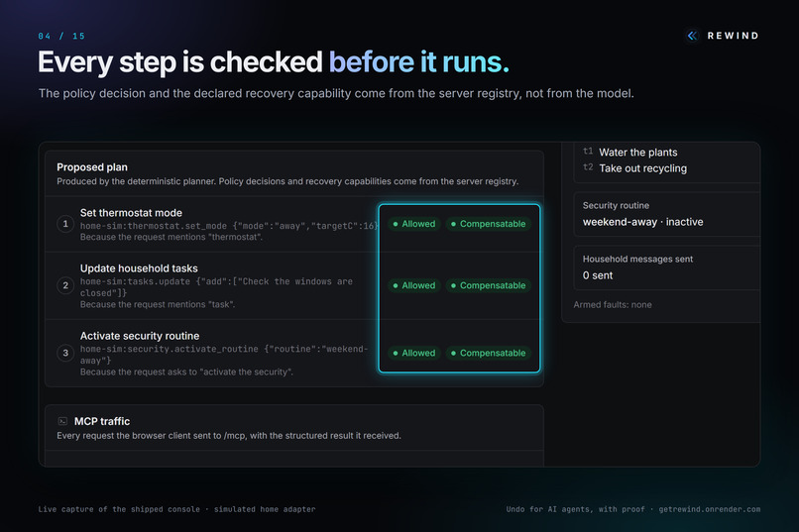Click Allowed badge for Update household tasks

click(x=413, y=285)
